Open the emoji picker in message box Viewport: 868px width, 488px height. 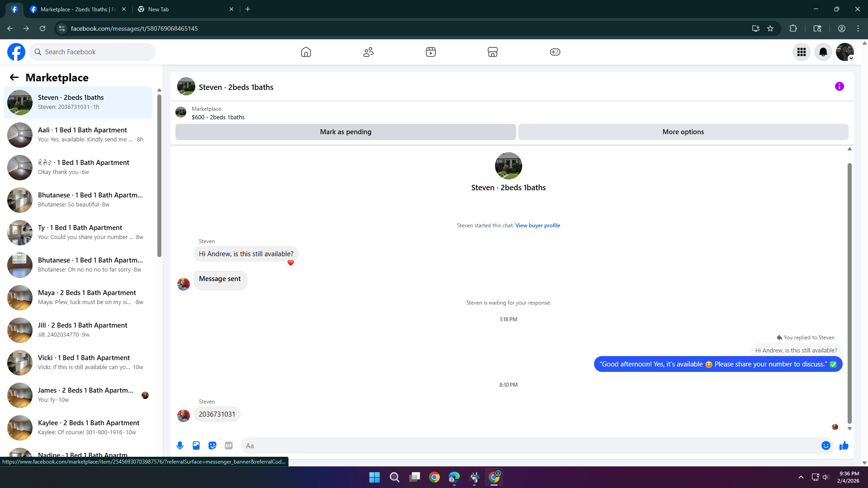click(x=826, y=446)
